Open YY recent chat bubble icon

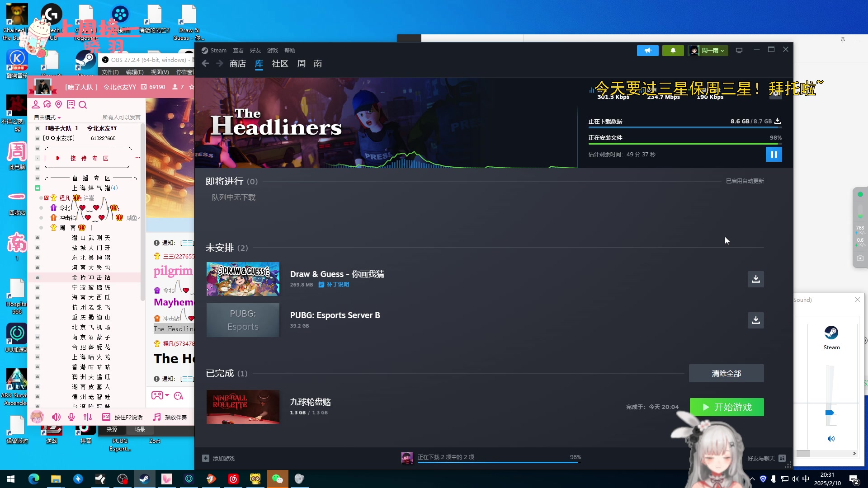pyautogui.click(x=47, y=105)
